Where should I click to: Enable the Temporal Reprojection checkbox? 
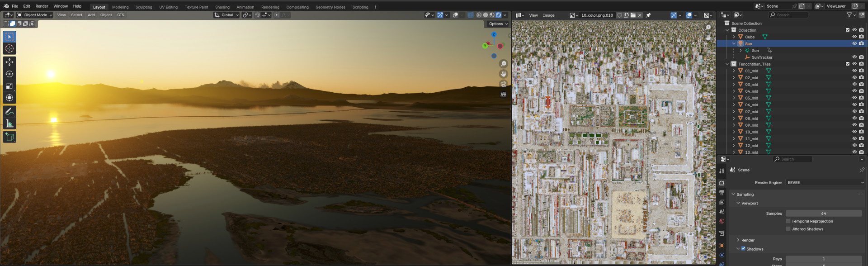pyautogui.click(x=788, y=221)
